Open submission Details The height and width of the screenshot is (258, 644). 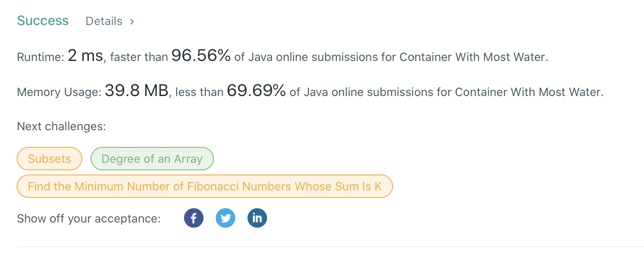104,21
